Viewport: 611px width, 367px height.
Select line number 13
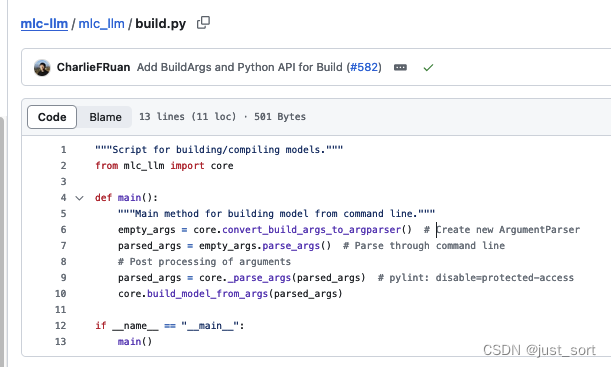click(60, 342)
